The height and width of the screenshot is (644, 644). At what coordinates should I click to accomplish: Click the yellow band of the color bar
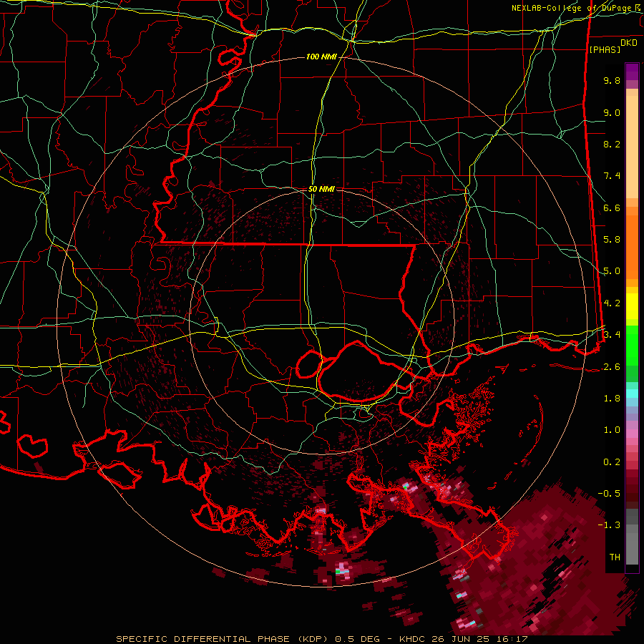point(632,306)
